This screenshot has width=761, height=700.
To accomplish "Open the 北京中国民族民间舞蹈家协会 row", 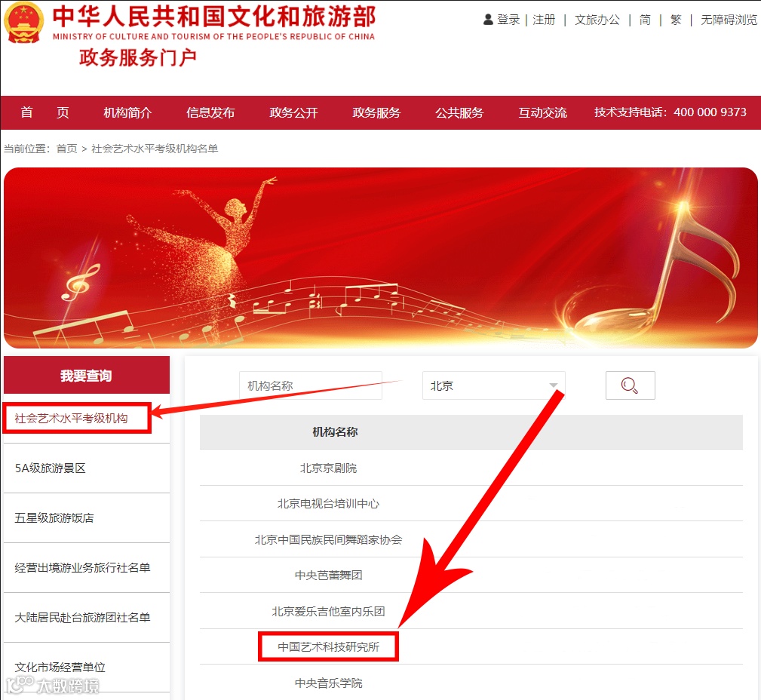I will click(471, 539).
